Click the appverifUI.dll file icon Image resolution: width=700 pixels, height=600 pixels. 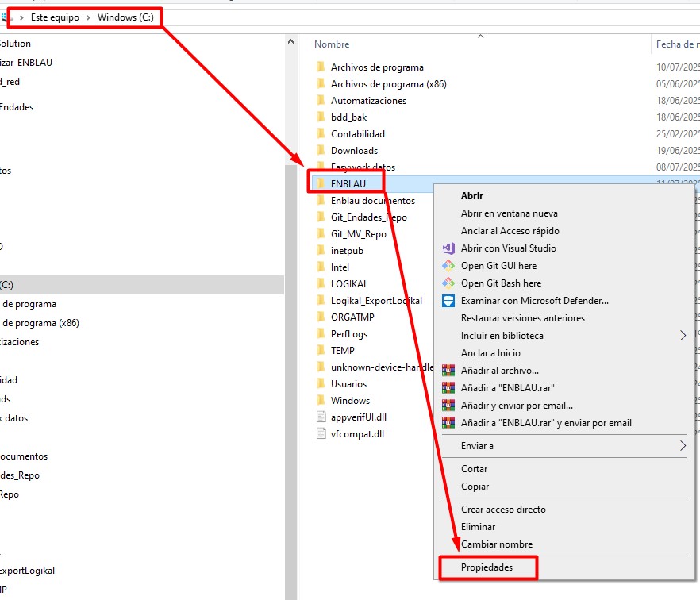point(321,417)
